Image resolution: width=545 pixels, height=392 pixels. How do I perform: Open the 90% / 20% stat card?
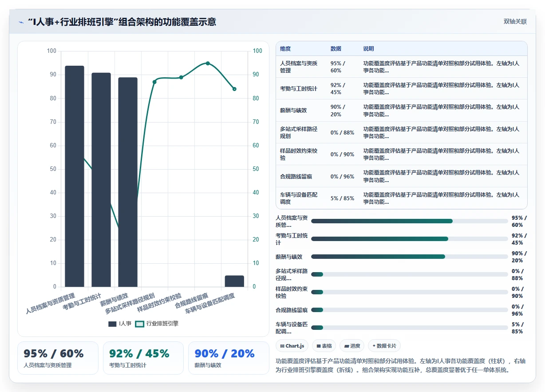pos(229,358)
